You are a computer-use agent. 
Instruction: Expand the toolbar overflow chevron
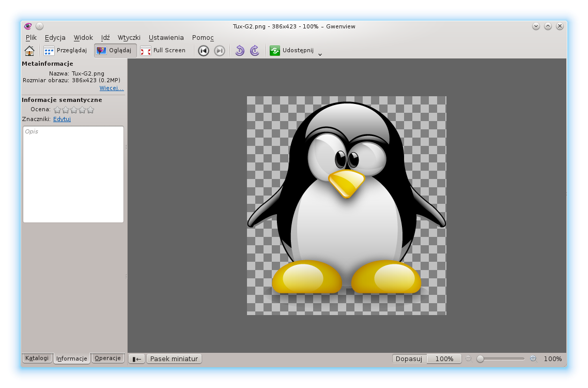click(320, 54)
